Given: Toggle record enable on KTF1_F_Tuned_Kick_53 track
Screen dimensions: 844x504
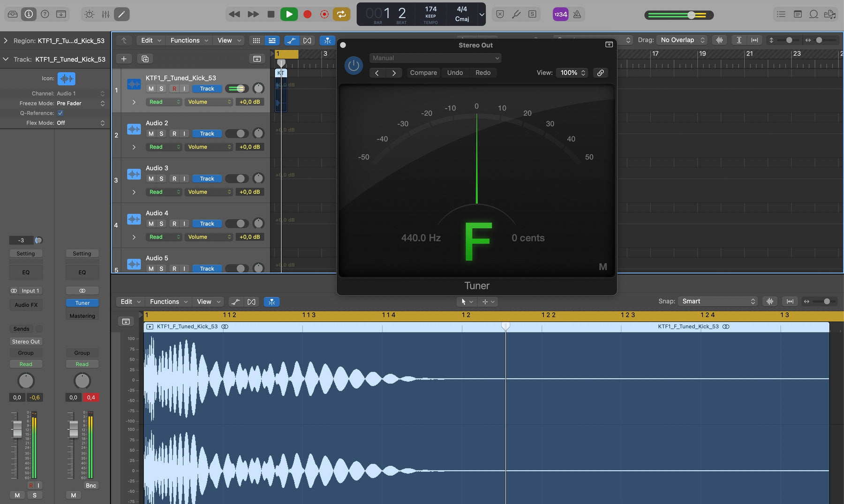Looking at the screenshot, I should 174,89.
